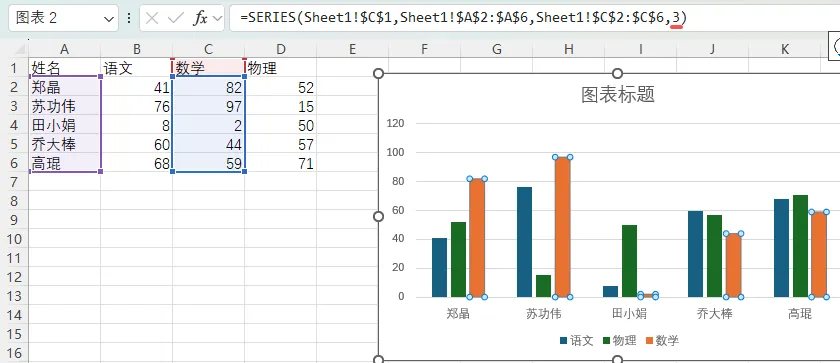The image size is (840, 363).
Task: Click the confirm checkmark icon in formula bar
Action: [175, 19]
